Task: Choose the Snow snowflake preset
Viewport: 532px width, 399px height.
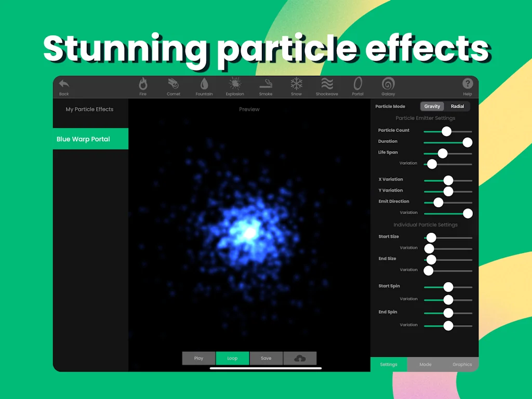Action: (296, 84)
